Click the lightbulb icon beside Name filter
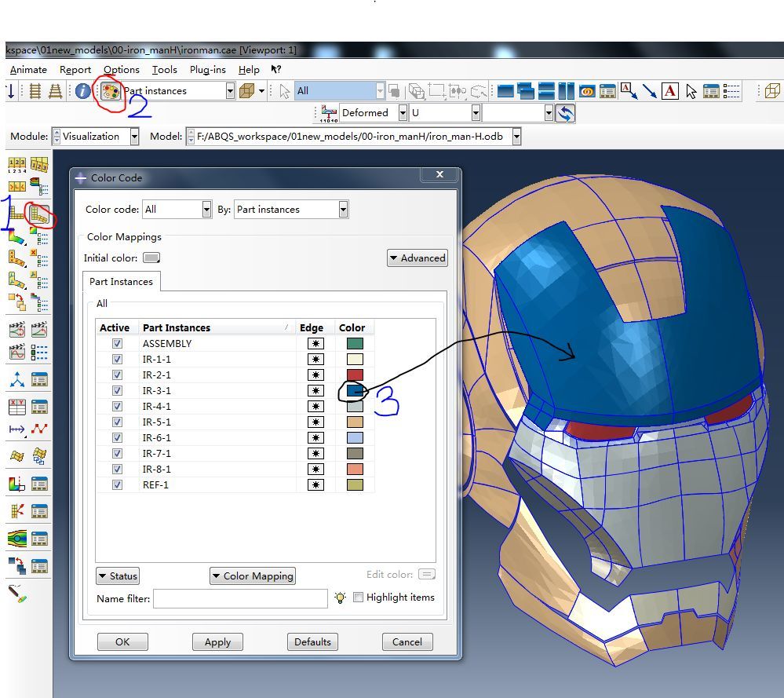Viewport: 784px width, 698px height. coord(340,598)
